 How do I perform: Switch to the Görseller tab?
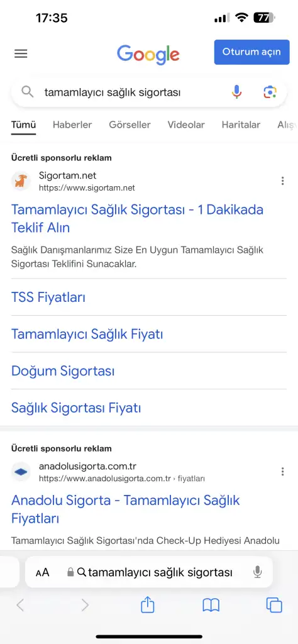tap(130, 125)
